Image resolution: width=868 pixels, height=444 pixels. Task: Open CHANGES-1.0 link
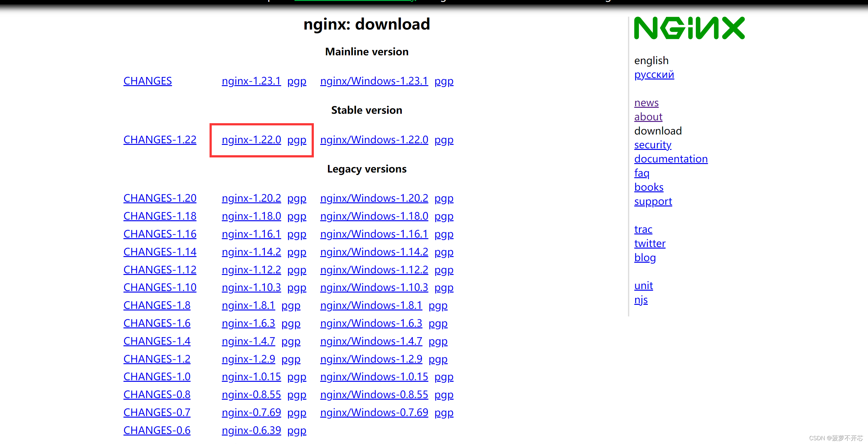(157, 376)
